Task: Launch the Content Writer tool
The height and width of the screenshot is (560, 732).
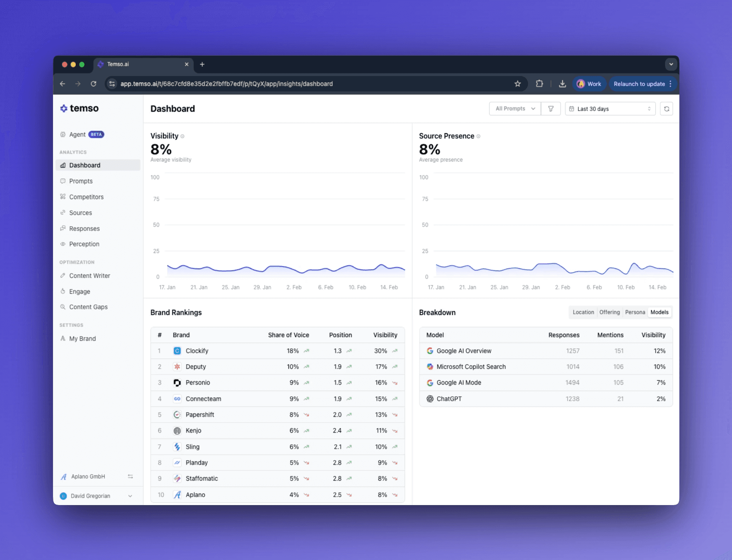Action: pos(89,275)
